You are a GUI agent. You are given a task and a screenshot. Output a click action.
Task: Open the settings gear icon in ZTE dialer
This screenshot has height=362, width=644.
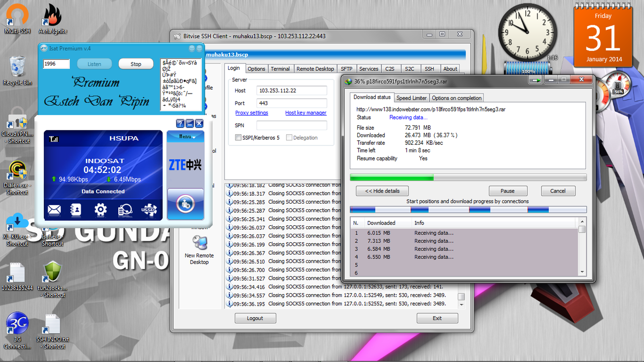[x=101, y=210]
